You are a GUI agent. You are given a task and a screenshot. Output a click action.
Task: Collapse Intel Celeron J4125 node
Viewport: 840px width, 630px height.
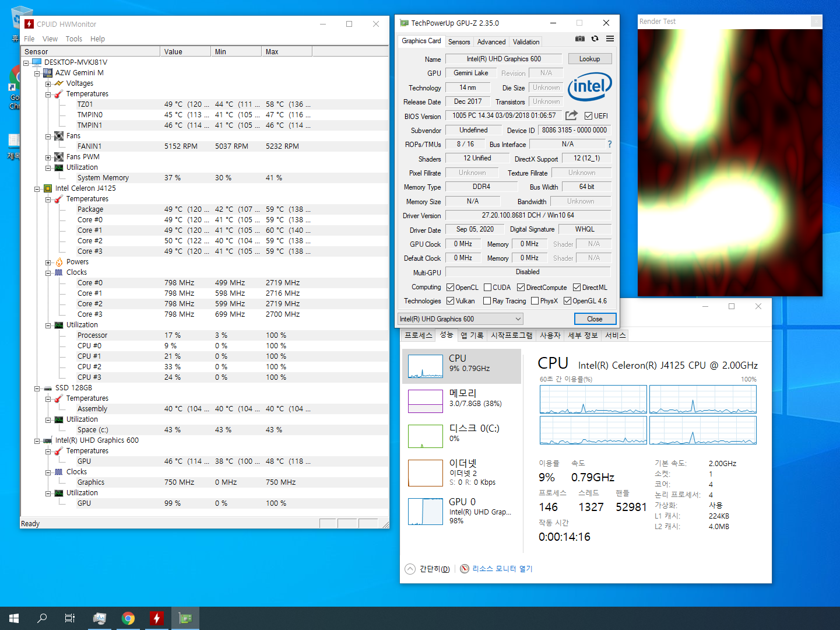point(37,188)
